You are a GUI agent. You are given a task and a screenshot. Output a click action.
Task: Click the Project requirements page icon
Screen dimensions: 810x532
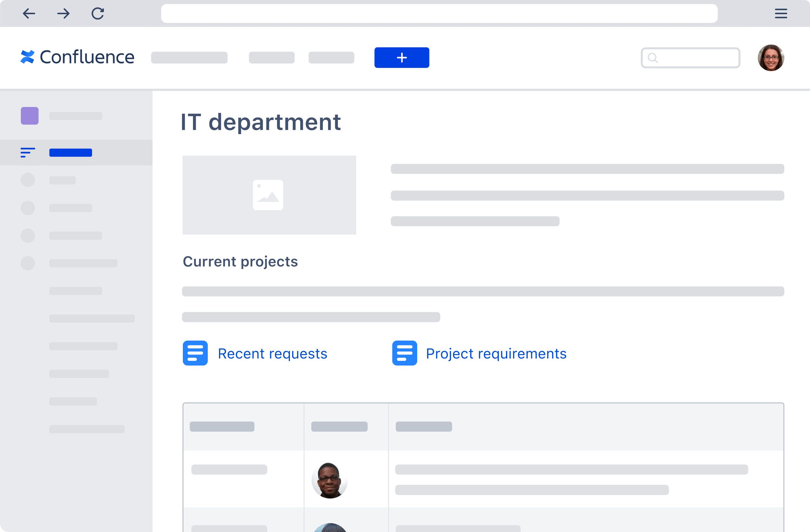point(404,353)
